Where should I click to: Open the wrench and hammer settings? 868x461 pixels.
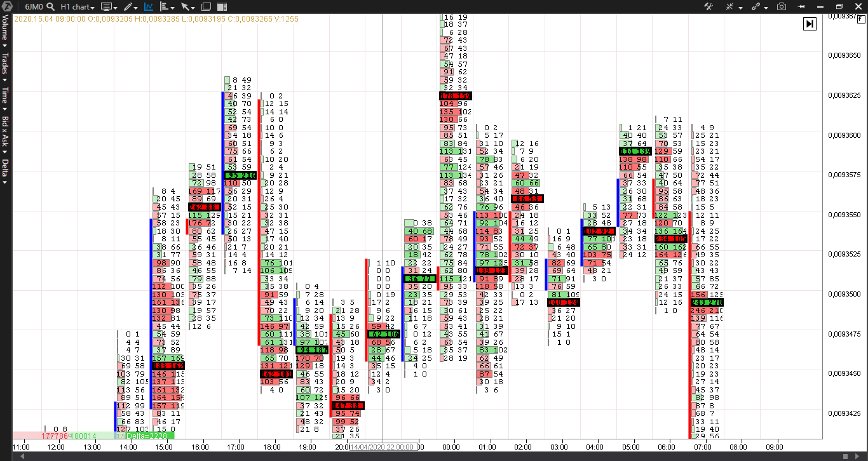(709, 6)
